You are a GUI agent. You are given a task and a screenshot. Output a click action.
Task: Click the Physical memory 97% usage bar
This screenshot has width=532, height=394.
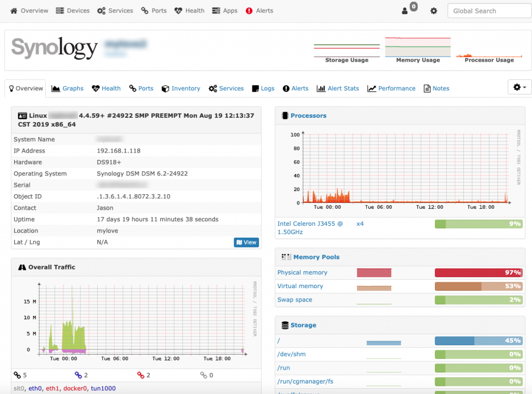pos(478,273)
